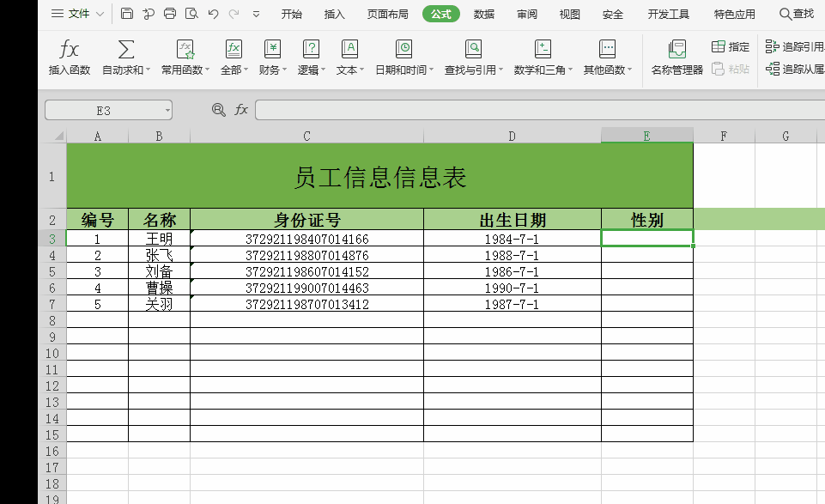This screenshot has width=825, height=504.
Task: Select the empty gender cell for 张飞
Action: 647,255
